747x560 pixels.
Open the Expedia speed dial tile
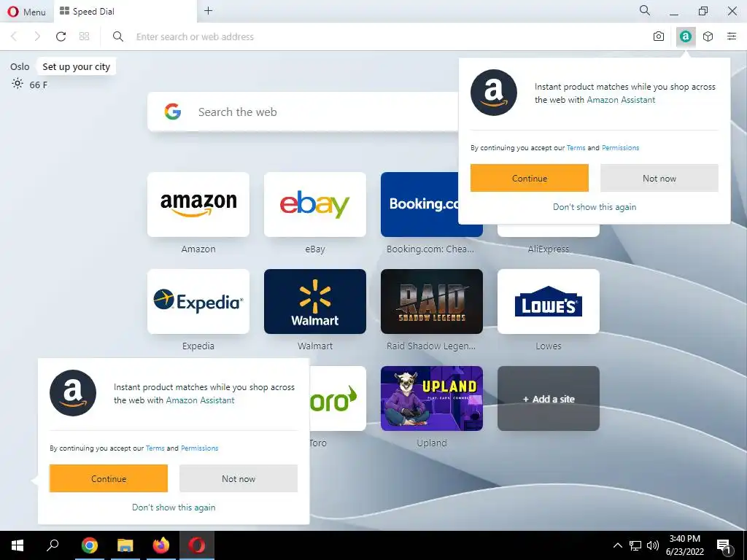(198, 301)
